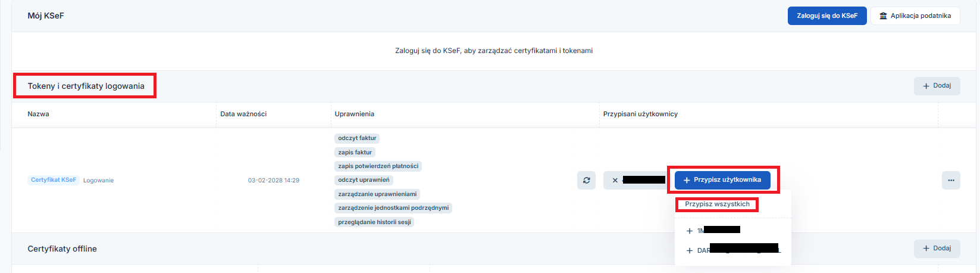Remove assigned user via the X icon

tap(615, 180)
